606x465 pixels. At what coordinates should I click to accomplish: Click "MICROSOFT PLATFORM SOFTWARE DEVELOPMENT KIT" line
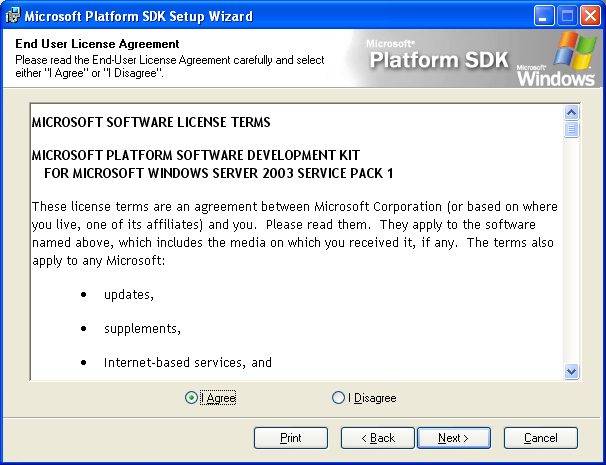pyautogui.click(x=196, y=155)
